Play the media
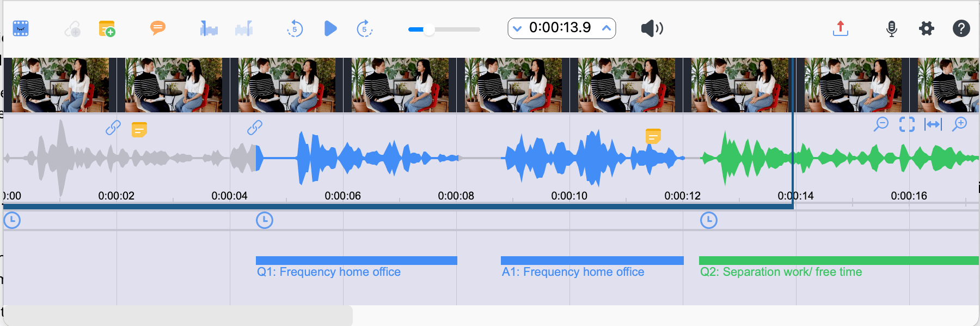The width and height of the screenshot is (980, 326). coord(330,28)
